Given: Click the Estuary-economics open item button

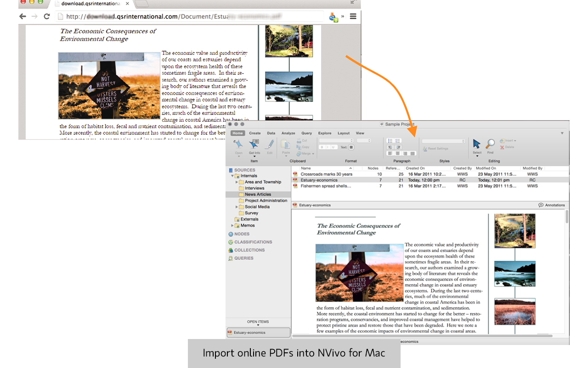Looking at the screenshot, I should (258, 333).
